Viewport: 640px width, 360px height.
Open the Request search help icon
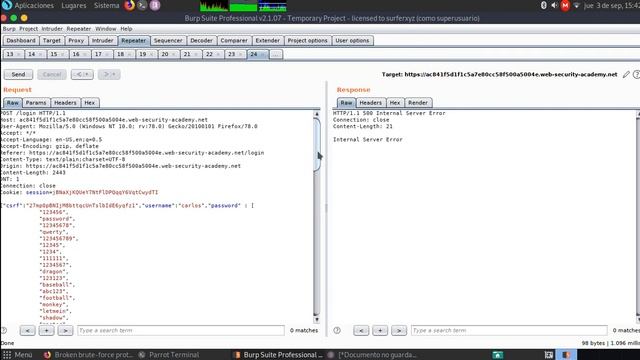coord(4,330)
